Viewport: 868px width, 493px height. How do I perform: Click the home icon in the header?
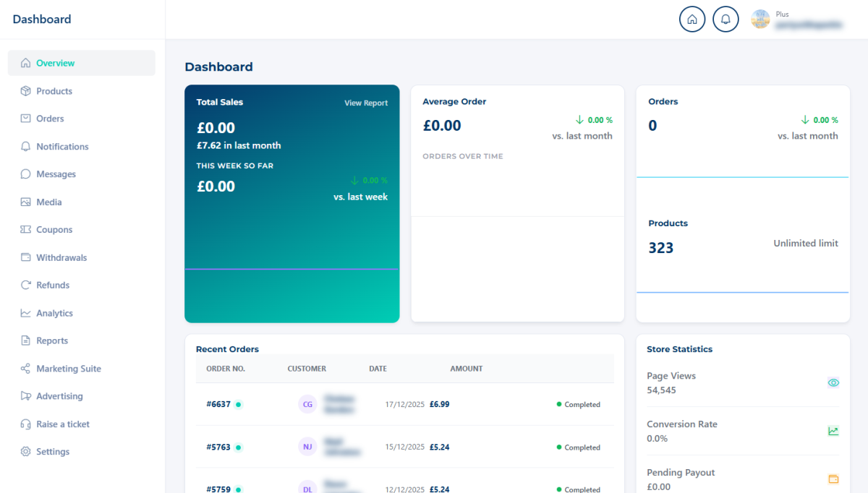coord(692,20)
